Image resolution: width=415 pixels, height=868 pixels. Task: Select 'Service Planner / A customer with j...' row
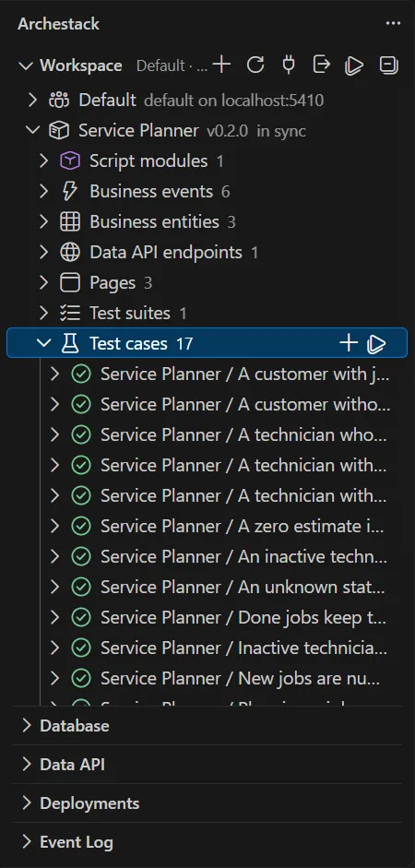pos(207,375)
